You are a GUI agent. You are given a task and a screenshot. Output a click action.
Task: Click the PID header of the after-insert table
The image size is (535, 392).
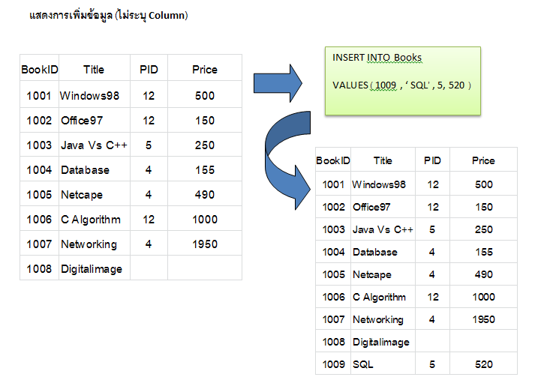point(432,160)
